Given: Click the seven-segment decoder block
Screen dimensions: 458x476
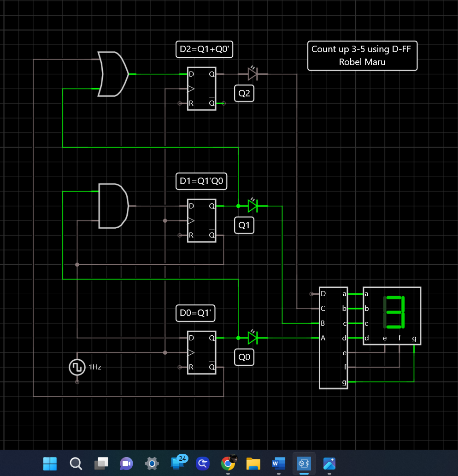Looking at the screenshot, I should pos(333,338).
